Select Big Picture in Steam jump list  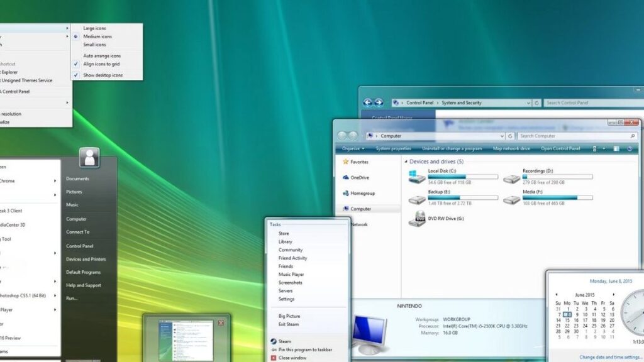[289, 316]
